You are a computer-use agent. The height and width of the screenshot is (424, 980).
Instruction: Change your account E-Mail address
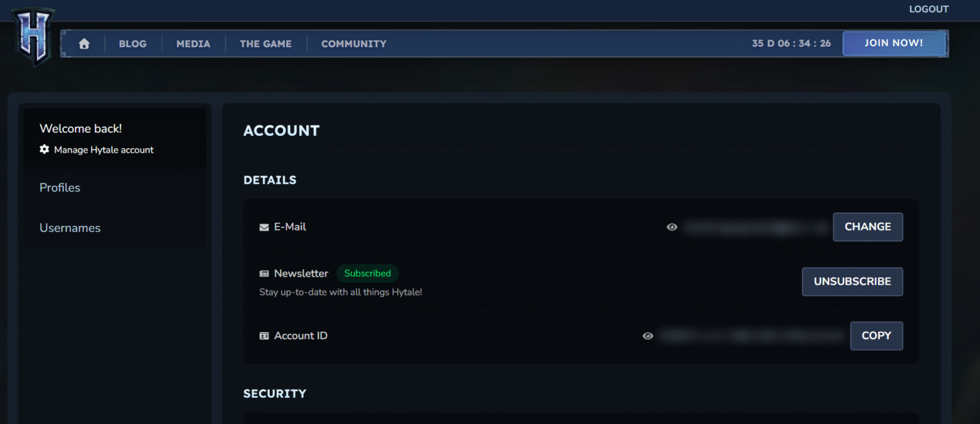click(868, 227)
